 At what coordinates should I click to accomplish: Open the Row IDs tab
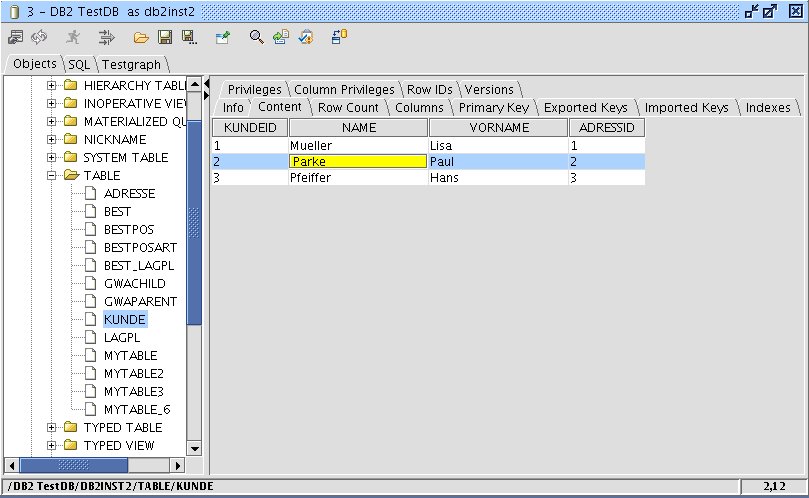(429, 89)
